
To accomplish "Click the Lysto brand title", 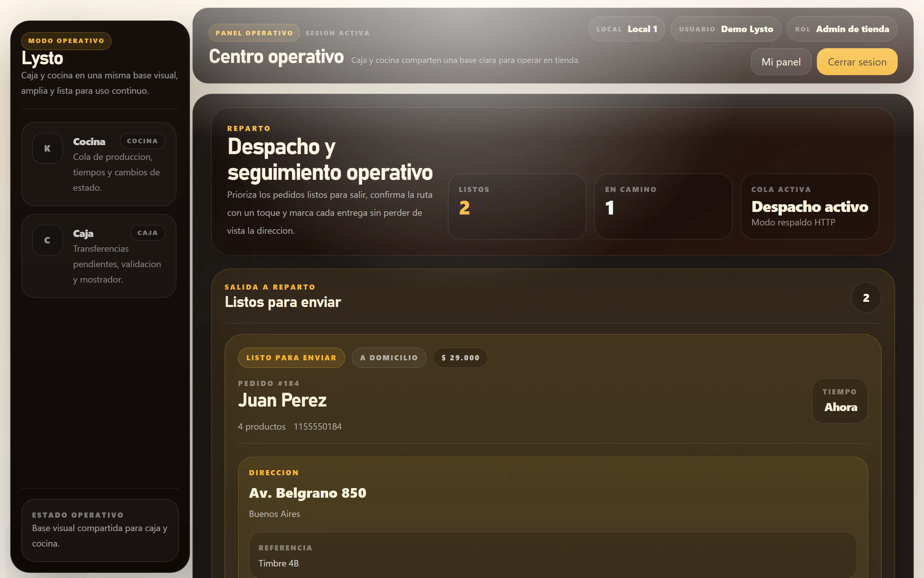I will click(x=42, y=58).
